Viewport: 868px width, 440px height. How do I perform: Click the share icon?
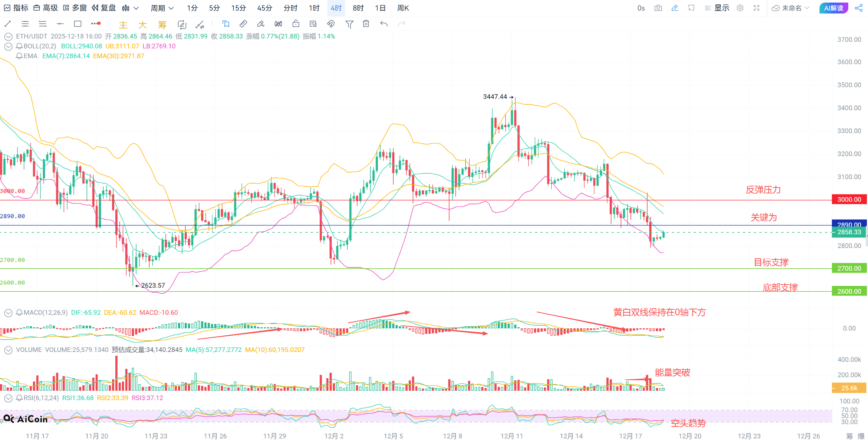coord(859,8)
